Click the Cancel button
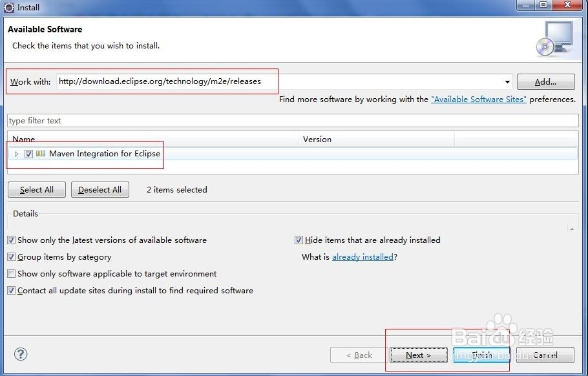 point(545,355)
